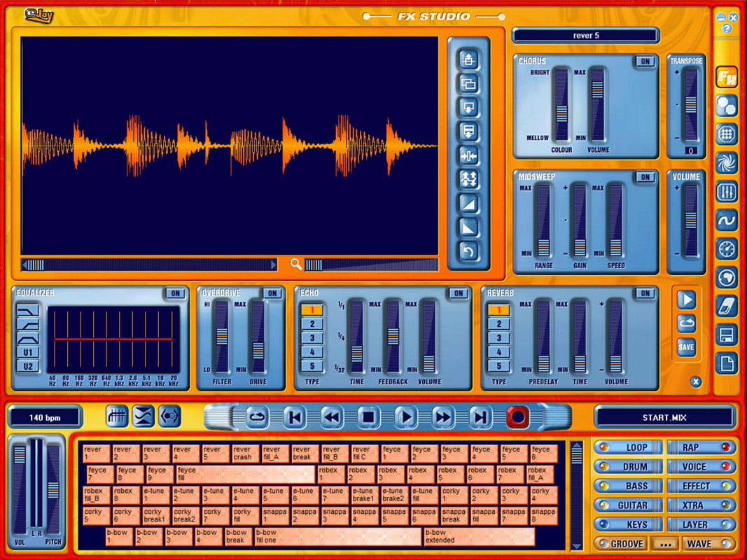Select the 'rever crash' sample

[x=242, y=454]
